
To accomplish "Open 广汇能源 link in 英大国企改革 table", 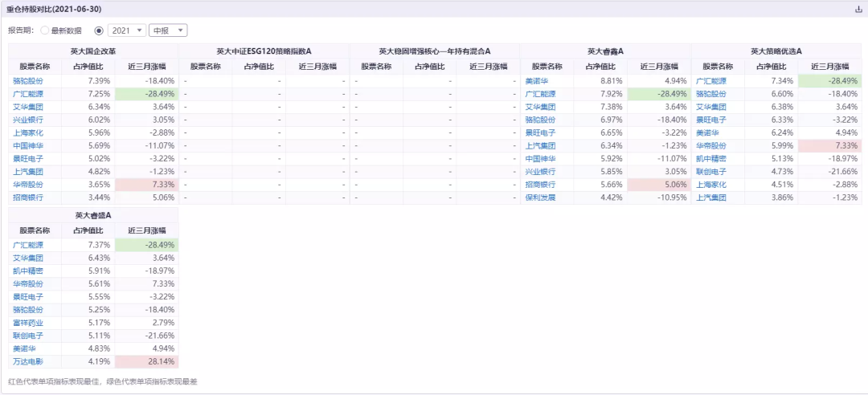I will click(x=27, y=94).
